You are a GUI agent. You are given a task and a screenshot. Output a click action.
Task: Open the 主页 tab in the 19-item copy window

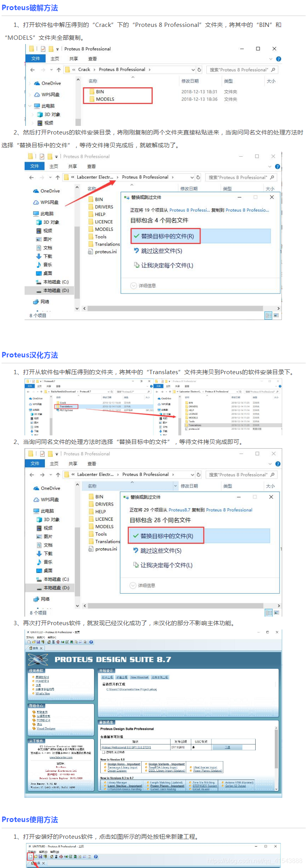(x=54, y=166)
